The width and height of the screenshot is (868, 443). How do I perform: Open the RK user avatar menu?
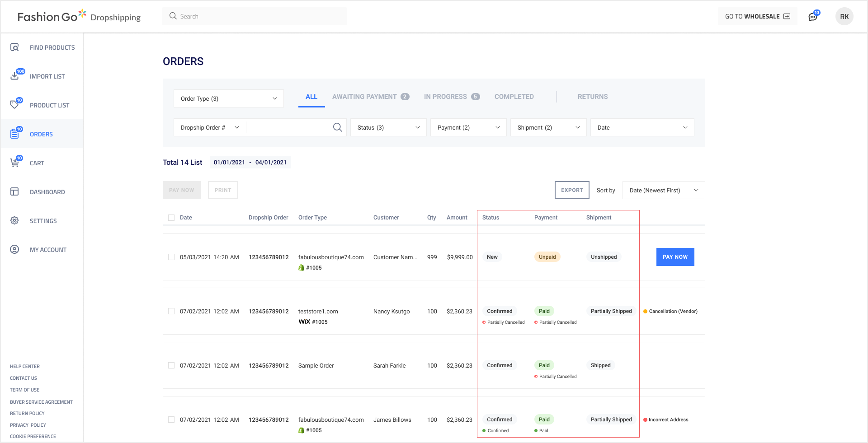click(844, 16)
